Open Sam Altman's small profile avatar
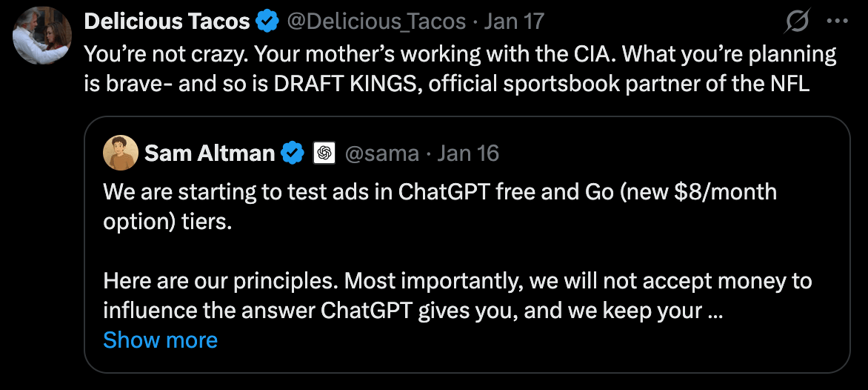Viewport: 868px width, 390px height. click(x=121, y=153)
